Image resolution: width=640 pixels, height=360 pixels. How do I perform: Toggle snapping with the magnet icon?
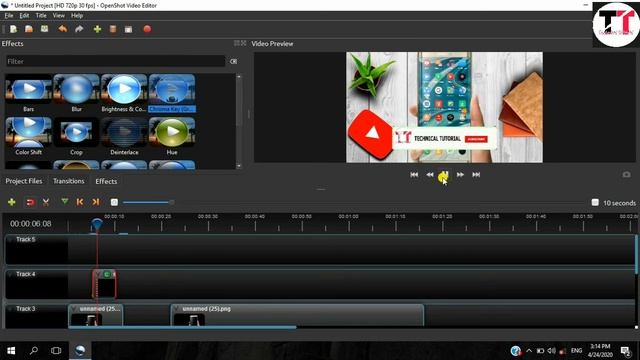pyautogui.click(x=30, y=202)
